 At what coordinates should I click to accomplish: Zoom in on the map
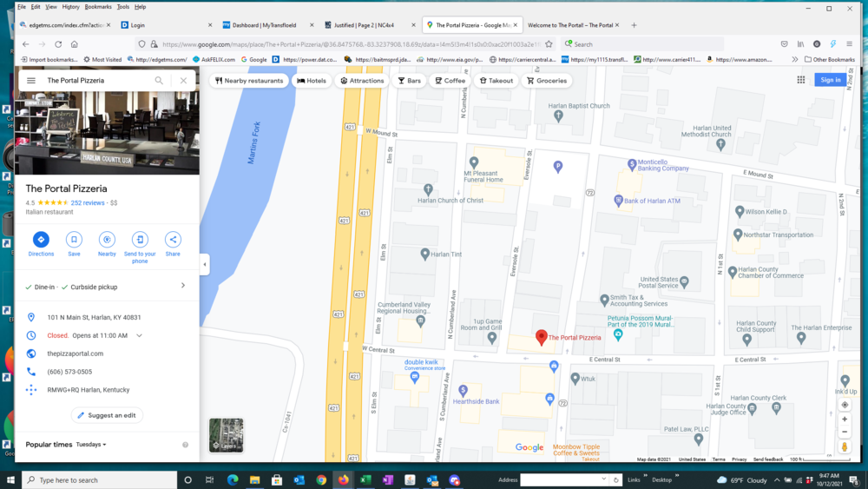[845, 420]
